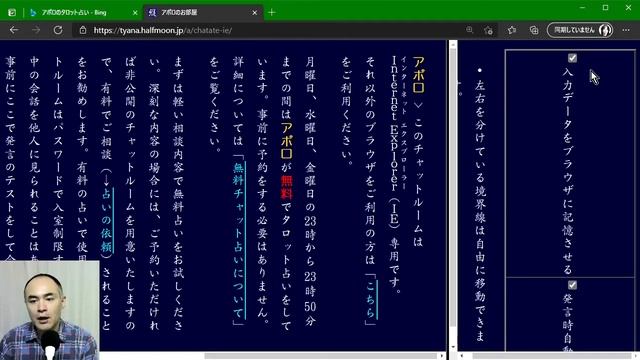Close the アポロのお部屋 tab
Screen dimensions: 640x360
pos(254,13)
